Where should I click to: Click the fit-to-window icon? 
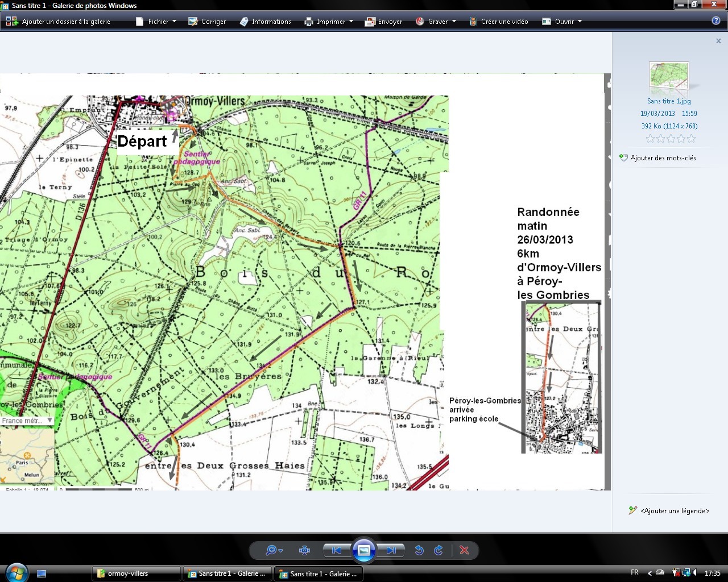click(304, 550)
